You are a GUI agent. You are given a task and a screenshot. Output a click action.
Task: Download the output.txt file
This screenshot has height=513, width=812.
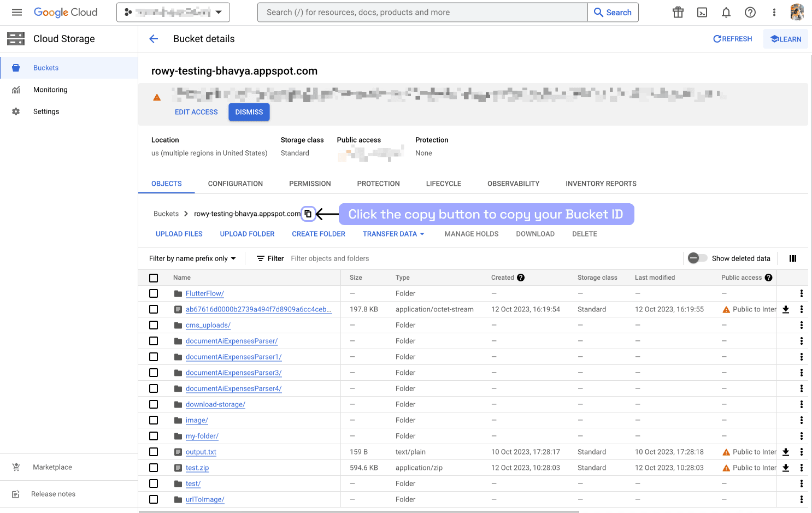[x=786, y=452]
